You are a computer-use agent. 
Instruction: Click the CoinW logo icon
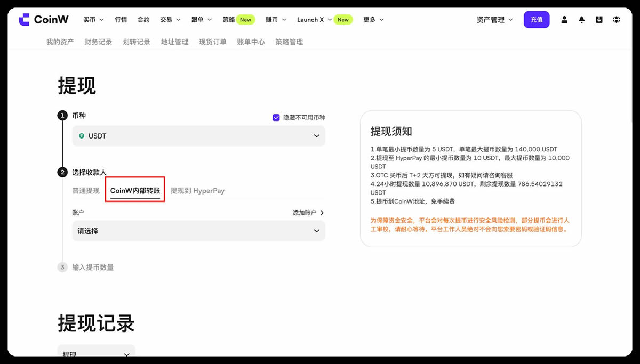(23, 19)
